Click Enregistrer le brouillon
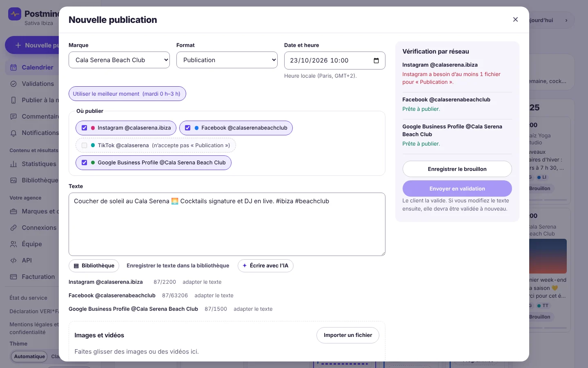The height and width of the screenshot is (368, 588). (x=457, y=169)
